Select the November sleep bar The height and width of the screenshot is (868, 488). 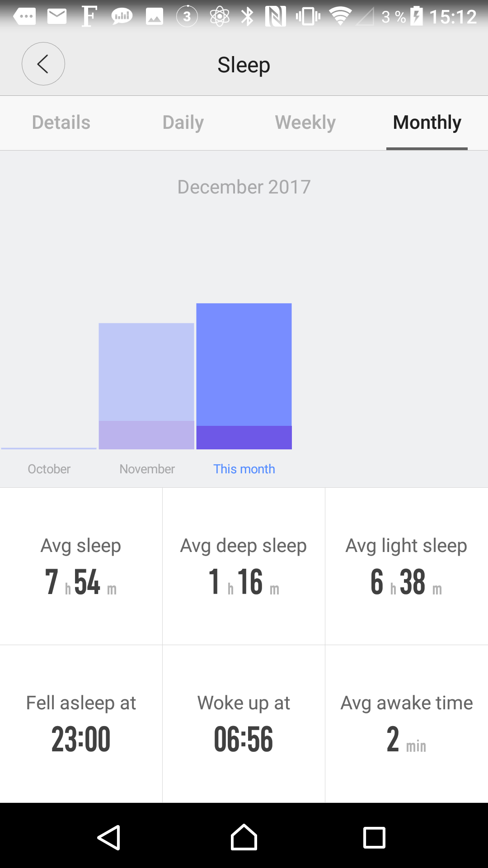click(146, 386)
